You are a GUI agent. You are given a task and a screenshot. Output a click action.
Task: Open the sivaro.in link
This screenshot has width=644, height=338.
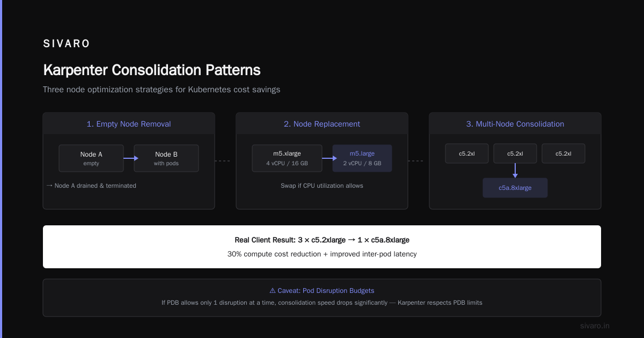point(595,326)
